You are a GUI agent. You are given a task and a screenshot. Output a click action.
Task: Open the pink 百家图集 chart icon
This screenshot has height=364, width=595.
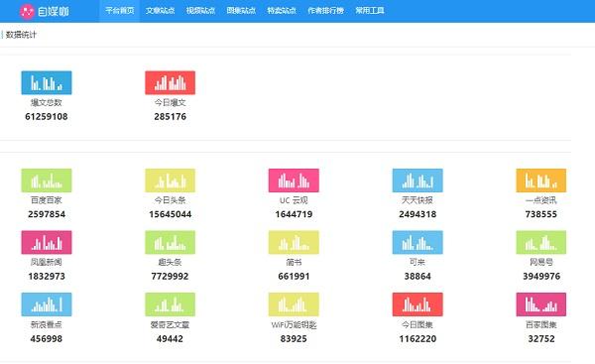coord(541,304)
